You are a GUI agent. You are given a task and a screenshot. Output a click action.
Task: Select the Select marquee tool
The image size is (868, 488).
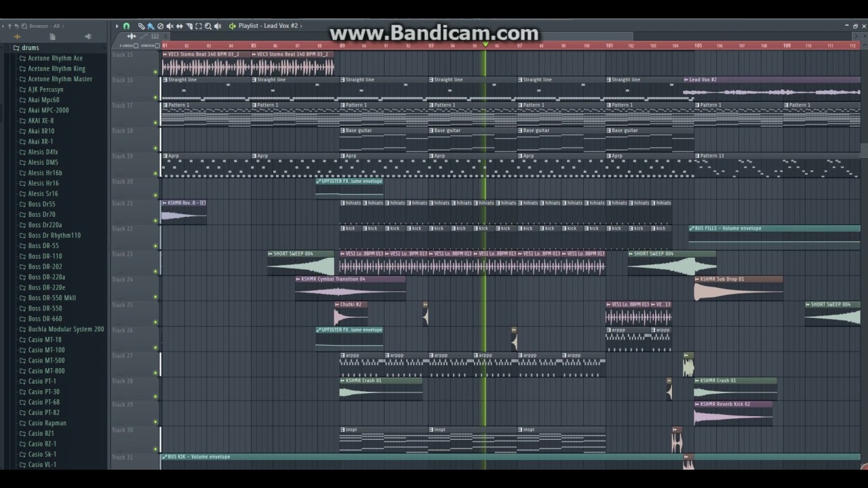click(x=199, y=26)
